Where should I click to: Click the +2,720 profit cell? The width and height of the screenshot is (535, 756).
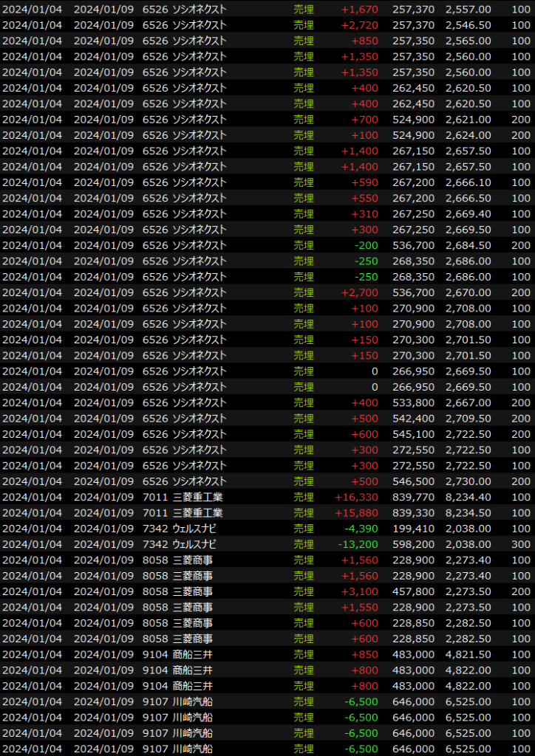click(360, 25)
